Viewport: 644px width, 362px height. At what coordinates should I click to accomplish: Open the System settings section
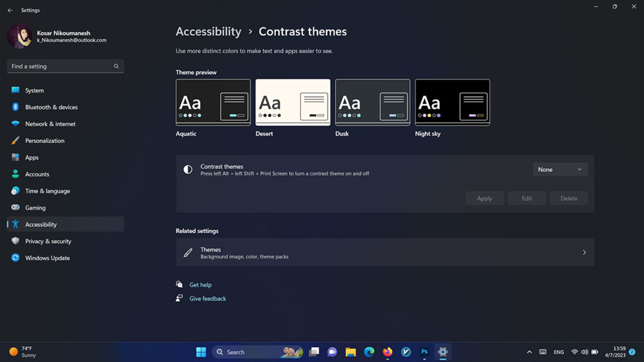(34, 90)
